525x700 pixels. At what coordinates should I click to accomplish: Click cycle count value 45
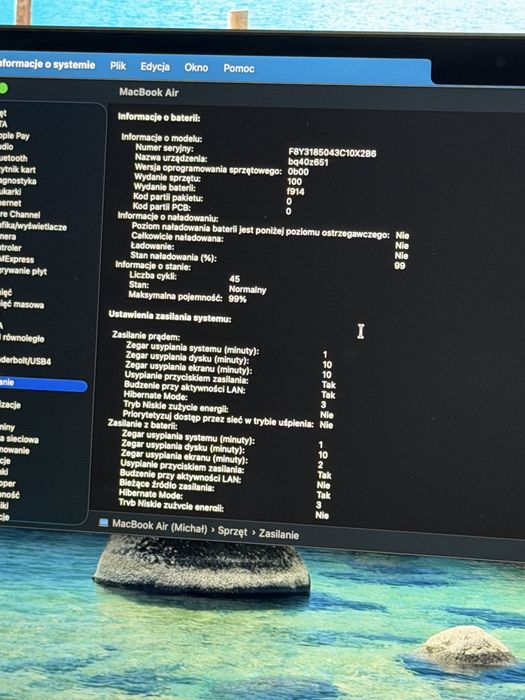pos(234,279)
